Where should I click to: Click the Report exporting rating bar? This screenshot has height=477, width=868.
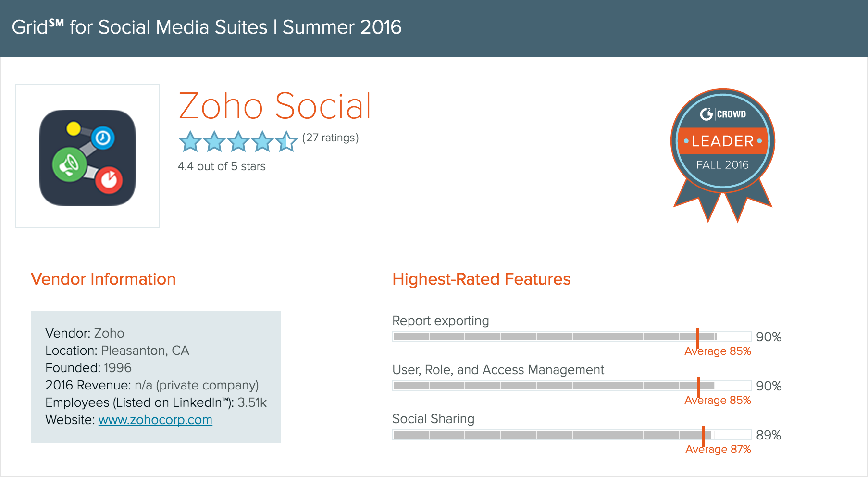point(571,337)
